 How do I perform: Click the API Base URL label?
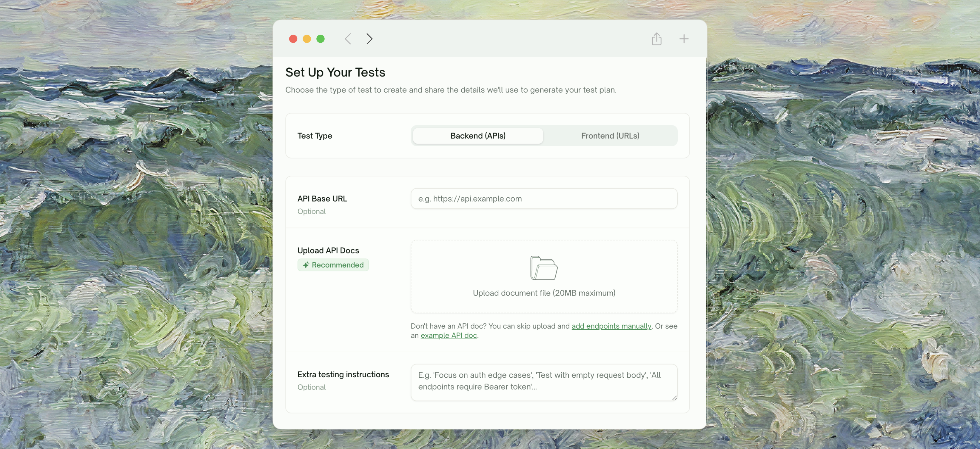click(x=322, y=199)
